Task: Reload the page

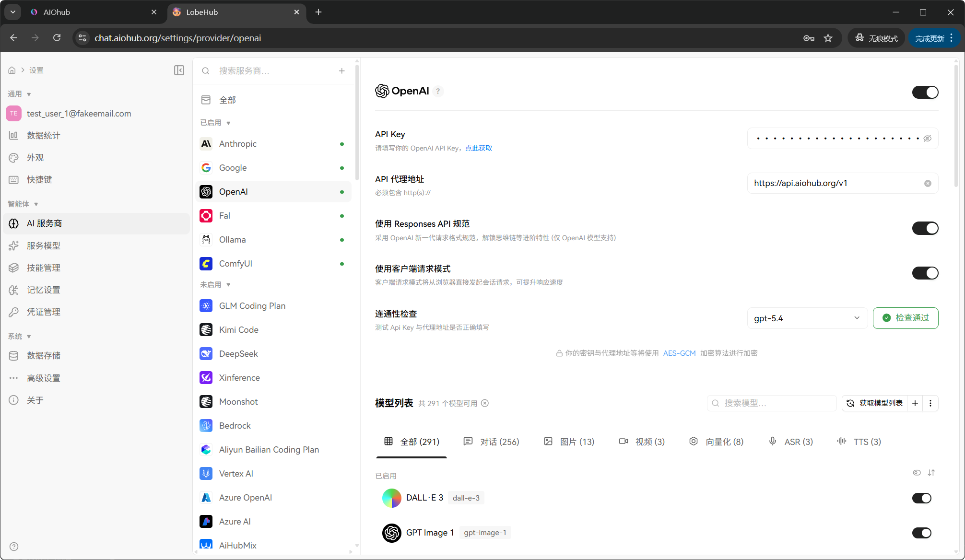Action: coord(57,38)
